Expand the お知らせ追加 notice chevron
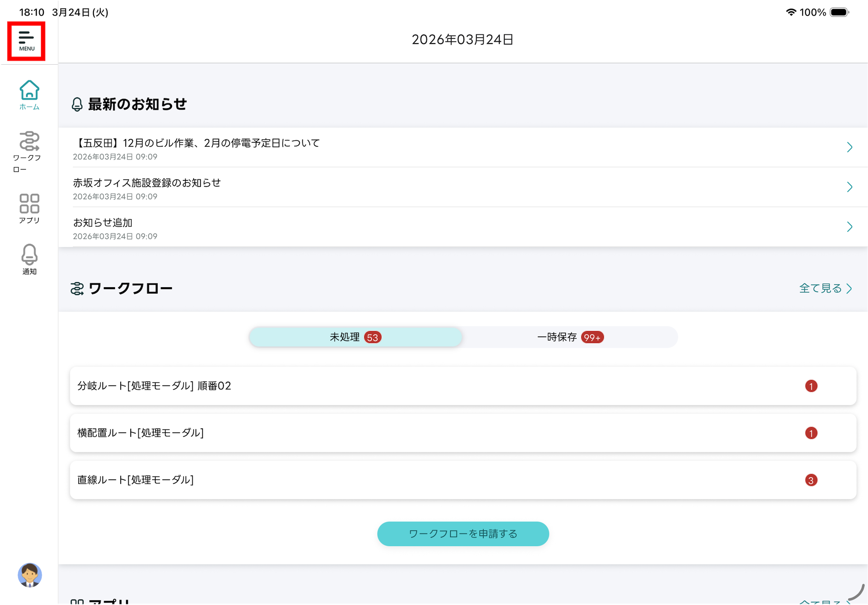Screen dimensions: 868x605 tap(849, 226)
